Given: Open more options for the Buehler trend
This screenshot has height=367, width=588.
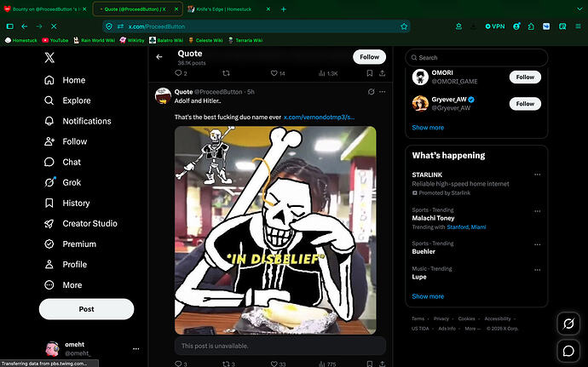Looking at the screenshot, I should (538, 244).
